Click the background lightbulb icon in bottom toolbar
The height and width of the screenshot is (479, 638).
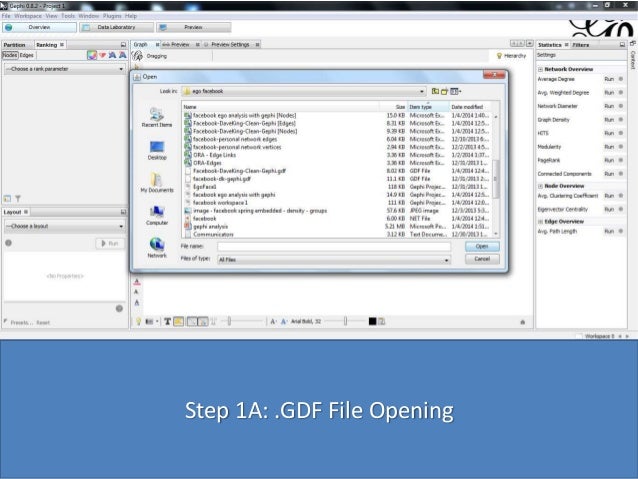138,322
